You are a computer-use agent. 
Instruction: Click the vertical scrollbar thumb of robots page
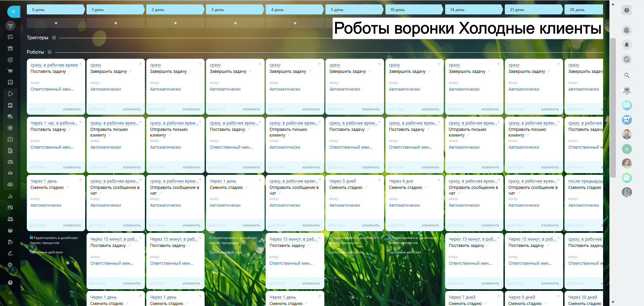pyautogui.click(x=613, y=107)
